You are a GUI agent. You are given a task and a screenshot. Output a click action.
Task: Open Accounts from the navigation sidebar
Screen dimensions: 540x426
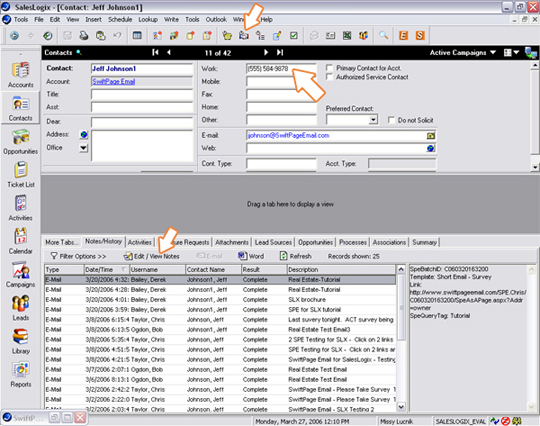point(21,75)
